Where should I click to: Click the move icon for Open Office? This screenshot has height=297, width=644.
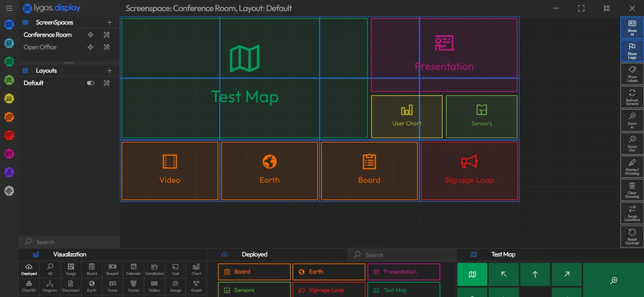pos(91,47)
